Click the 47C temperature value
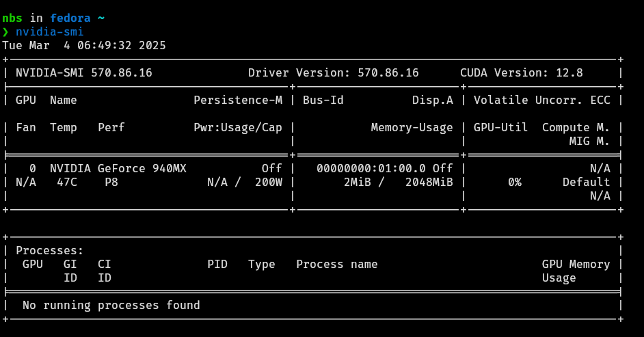Image resolution: width=644 pixels, height=337 pixels. tap(67, 182)
